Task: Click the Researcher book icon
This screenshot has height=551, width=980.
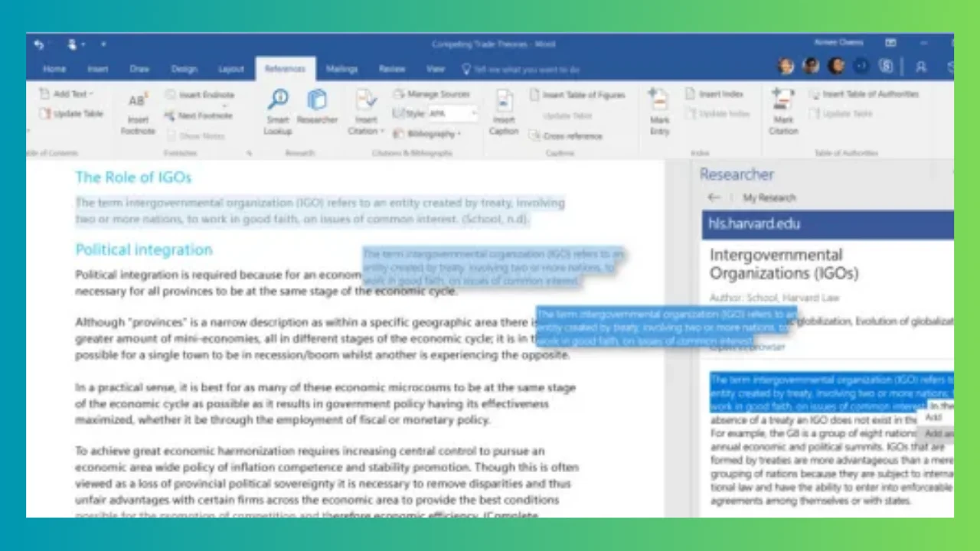Action: pos(316,99)
